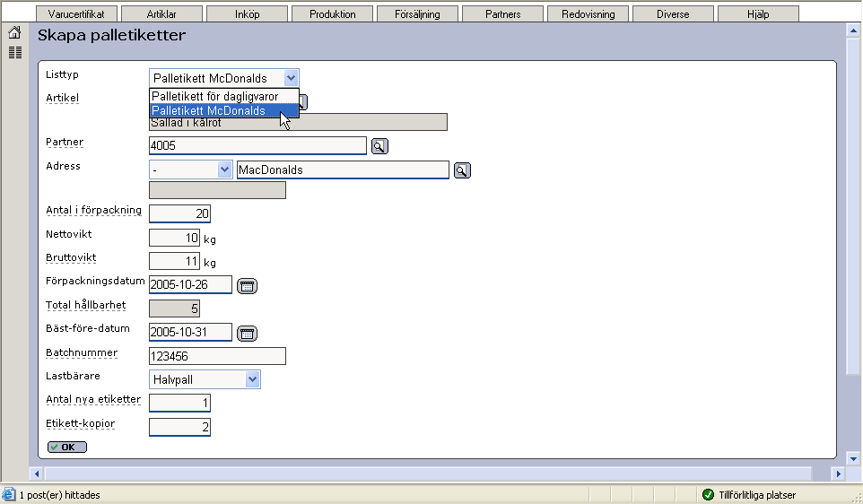The width and height of the screenshot is (863, 504).
Task: Click the vertical scrollbar up arrow
Action: pyautogui.click(x=854, y=30)
